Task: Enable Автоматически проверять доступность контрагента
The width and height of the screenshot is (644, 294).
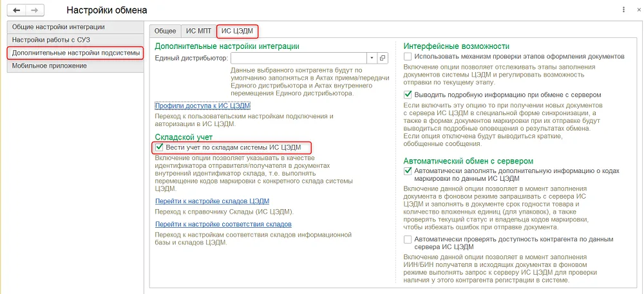Action: tap(408, 239)
